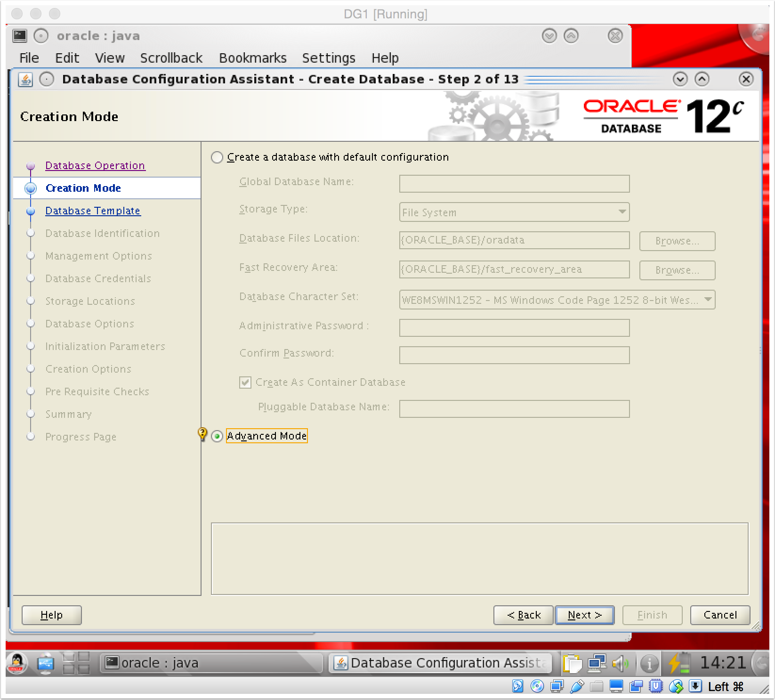775x700 pixels.
Task: Open the File menu in Konsole
Action: click(x=29, y=58)
